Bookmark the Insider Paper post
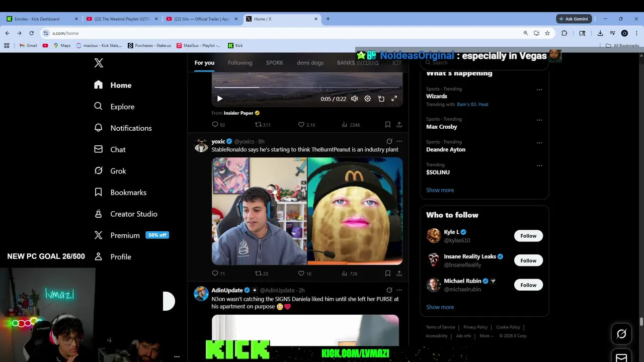Screen dimensions: 644x362 click(387, 124)
